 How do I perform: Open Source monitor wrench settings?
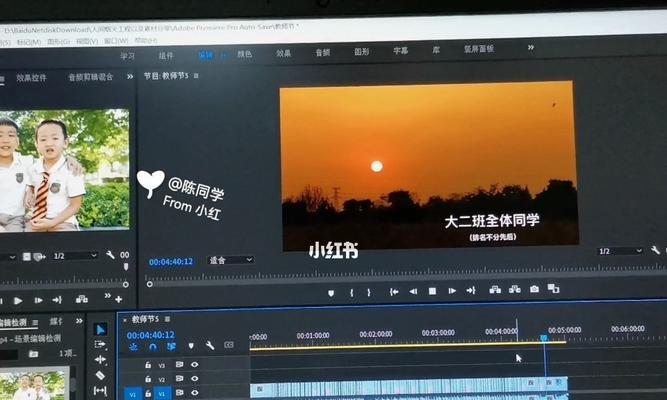110,255
